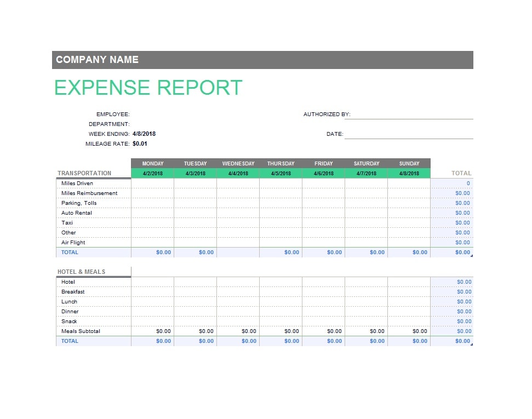Select the Meals Subtotal row label
Screen dimensions: 532x419
(x=81, y=331)
